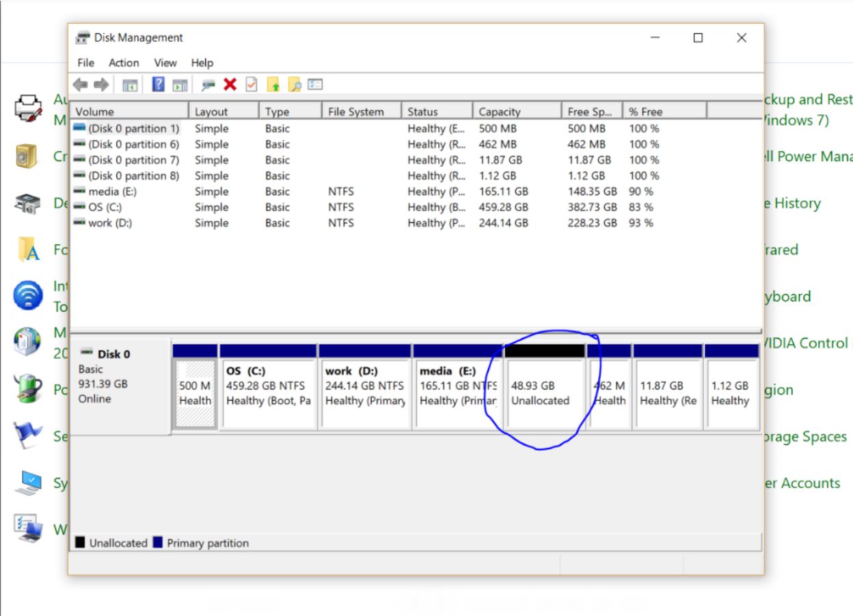Click the yellow folder green-arrow icon
Screen dimensions: 853x616
tap(273, 85)
